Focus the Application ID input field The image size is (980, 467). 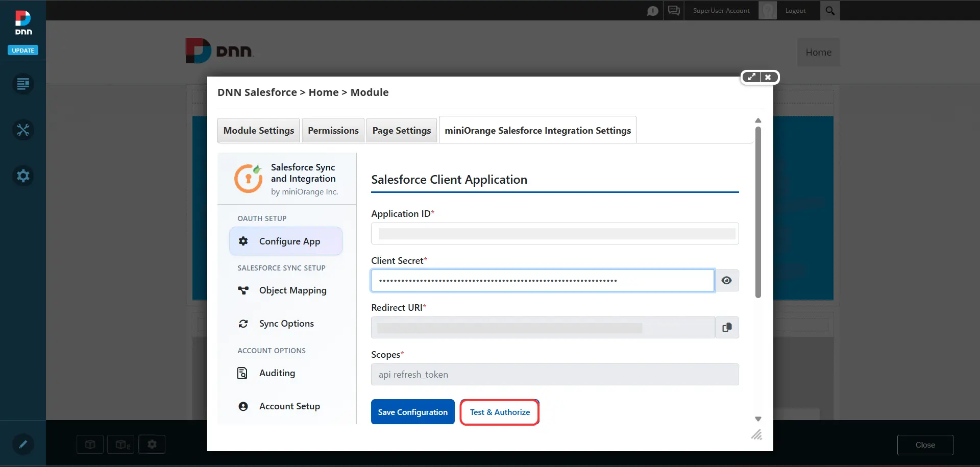pos(555,233)
